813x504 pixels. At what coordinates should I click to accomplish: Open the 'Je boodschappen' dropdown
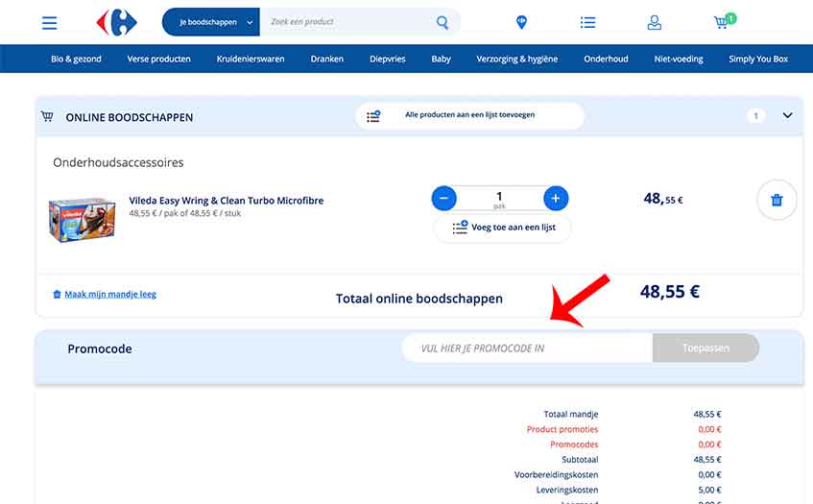point(211,22)
